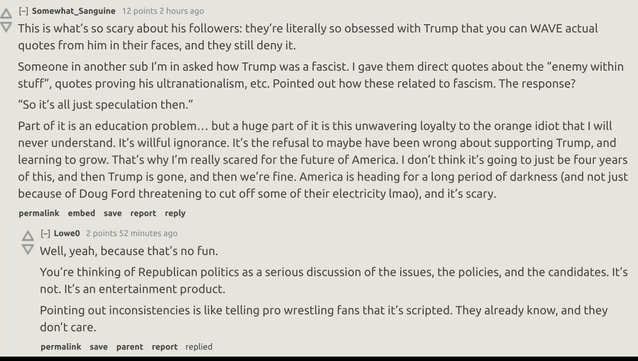The height and width of the screenshot is (361, 638).
Task: Open Somewhat_Sanguine's user profile
Action: [x=74, y=11]
